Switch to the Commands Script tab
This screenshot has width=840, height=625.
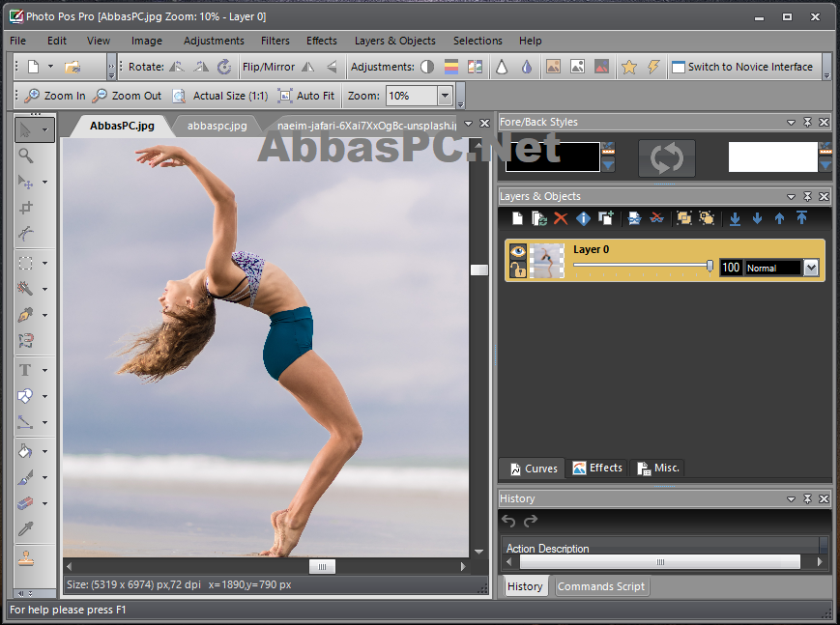601,586
